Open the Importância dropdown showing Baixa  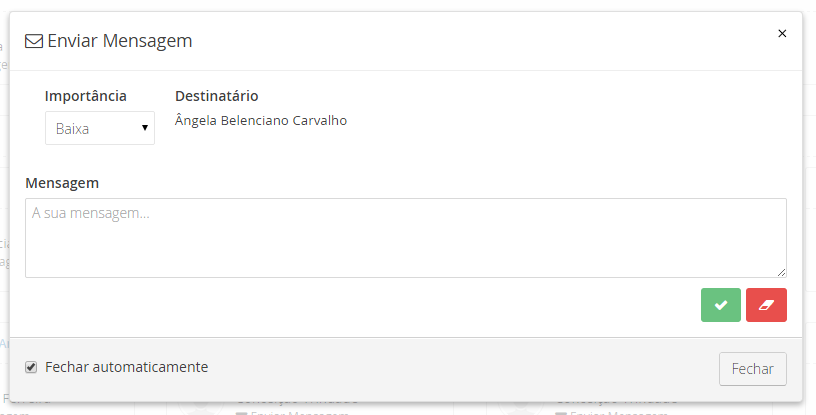(99, 128)
